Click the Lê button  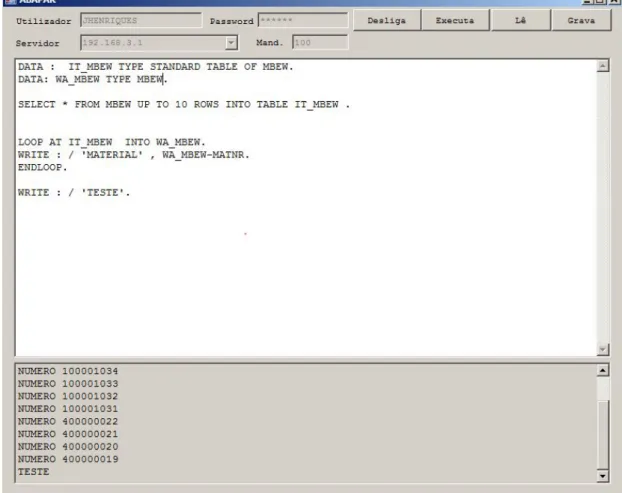coord(520,20)
